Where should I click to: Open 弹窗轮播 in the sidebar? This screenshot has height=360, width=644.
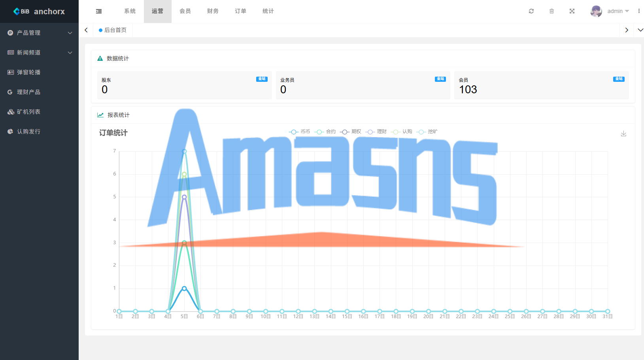point(39,72)
